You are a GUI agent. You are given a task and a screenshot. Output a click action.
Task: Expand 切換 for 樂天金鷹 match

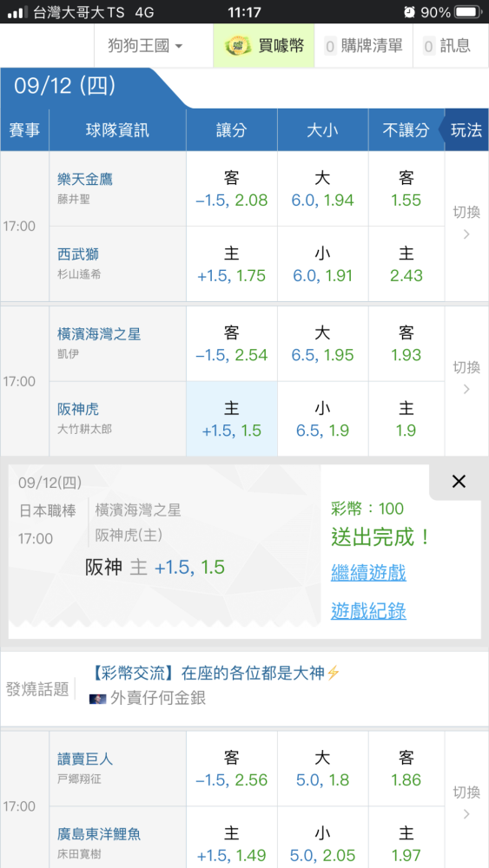(466, 226)
